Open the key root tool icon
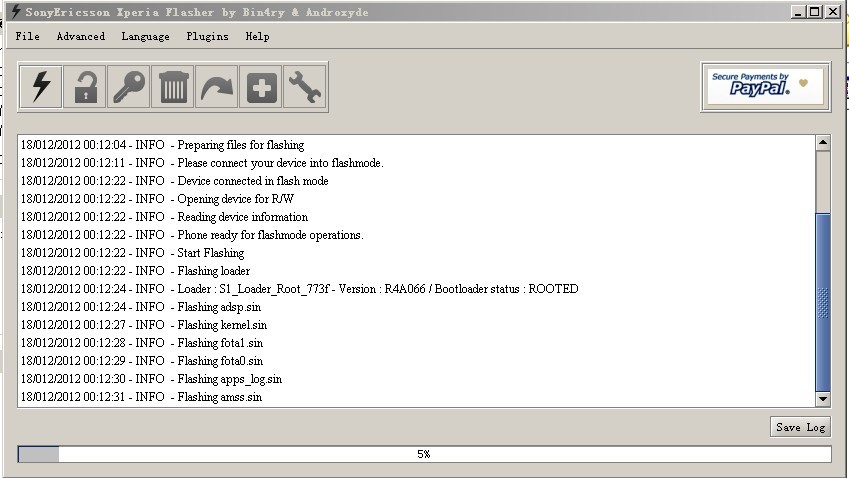Image resolution: width=849 pixels, height=478 pixels. (129, 87)
